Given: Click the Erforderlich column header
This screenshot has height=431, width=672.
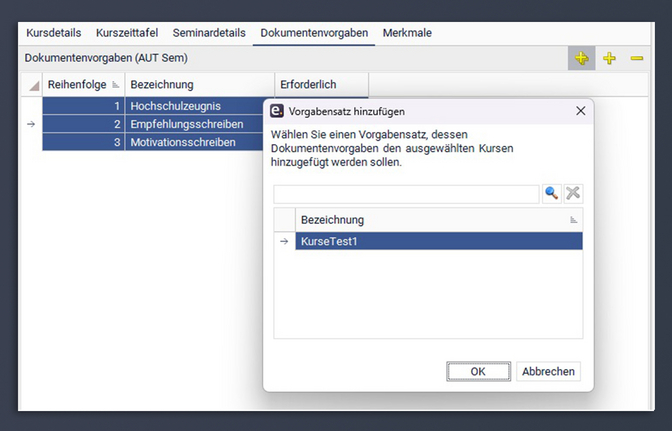Looking at the screenshot, I should pyautogui.click(x=320, y=85).
